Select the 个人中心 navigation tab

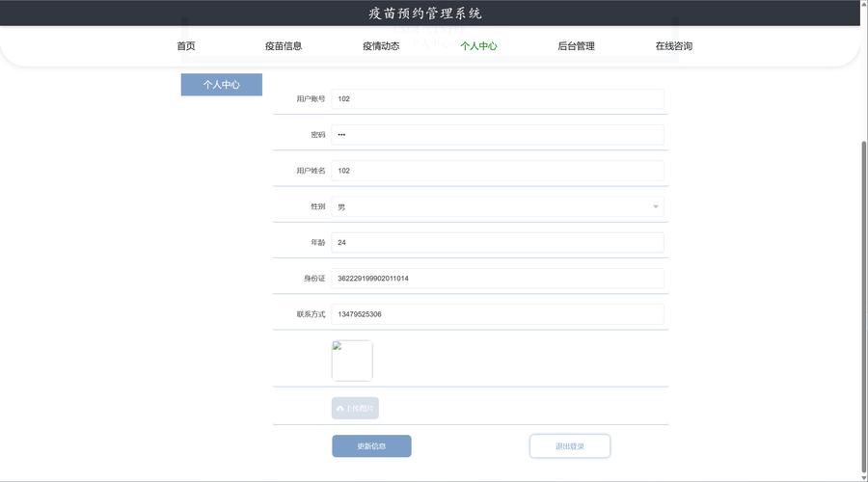478,46
